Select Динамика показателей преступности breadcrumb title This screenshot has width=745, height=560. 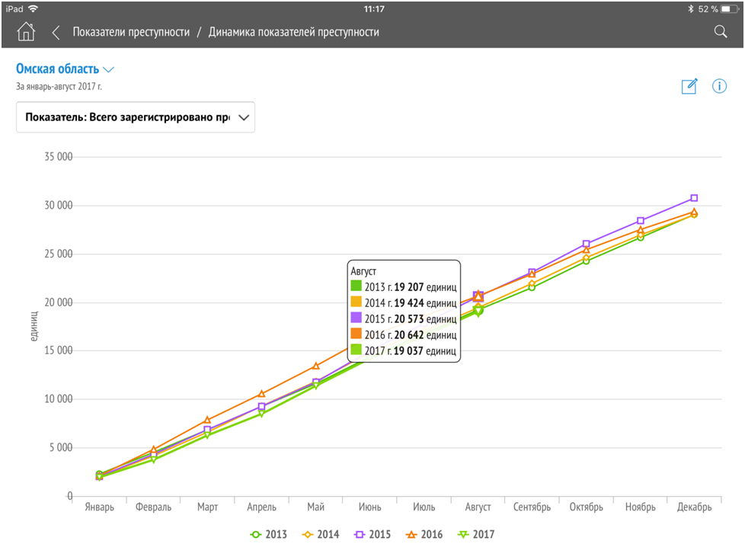(294, 32)
